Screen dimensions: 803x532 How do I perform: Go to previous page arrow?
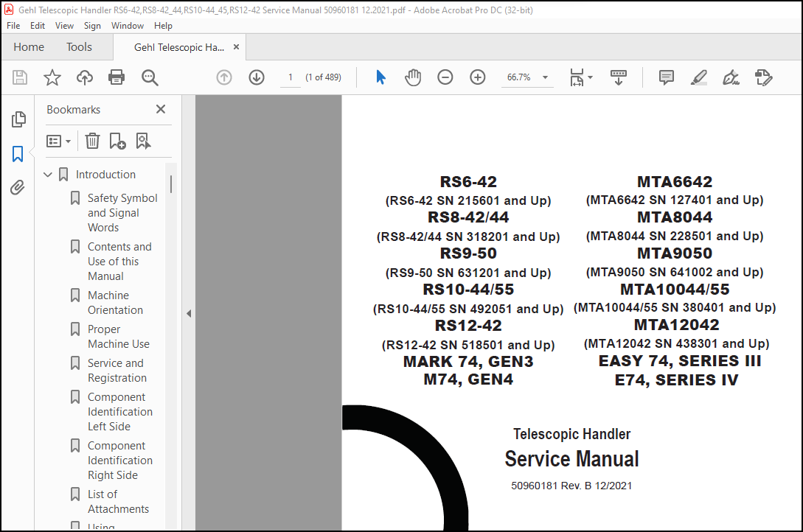click(x=224, y=77)
